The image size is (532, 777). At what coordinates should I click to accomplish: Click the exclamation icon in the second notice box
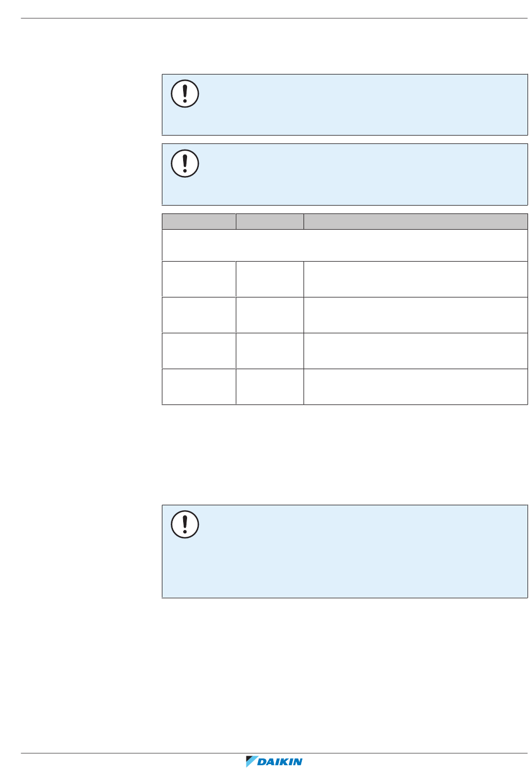[x=185, y=163]
